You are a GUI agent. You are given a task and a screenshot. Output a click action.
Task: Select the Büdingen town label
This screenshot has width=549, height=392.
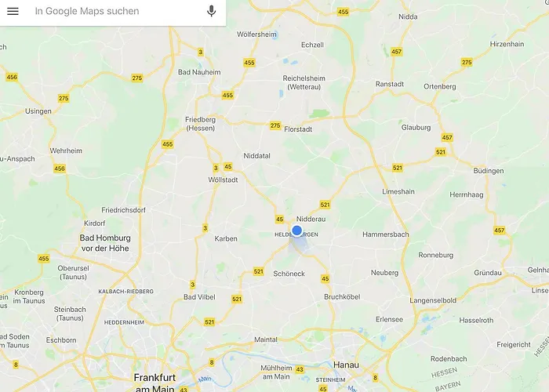point(489,171)
